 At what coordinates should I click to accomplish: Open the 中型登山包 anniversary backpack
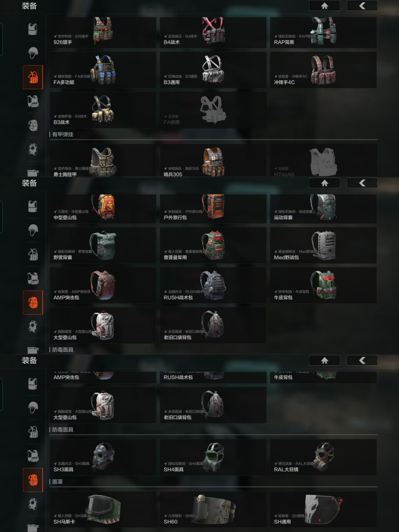pyautogui.click(x=103, y=209)
